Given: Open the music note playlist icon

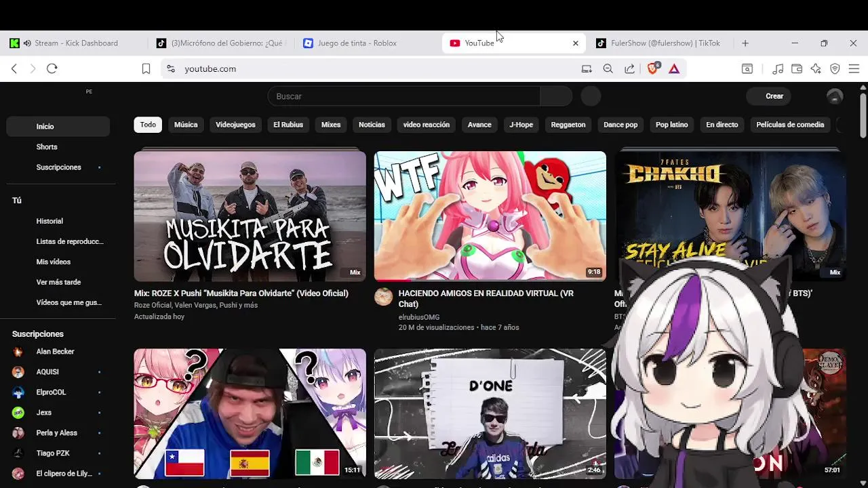Looking at the screenshot, I should (x=778, y=68).
